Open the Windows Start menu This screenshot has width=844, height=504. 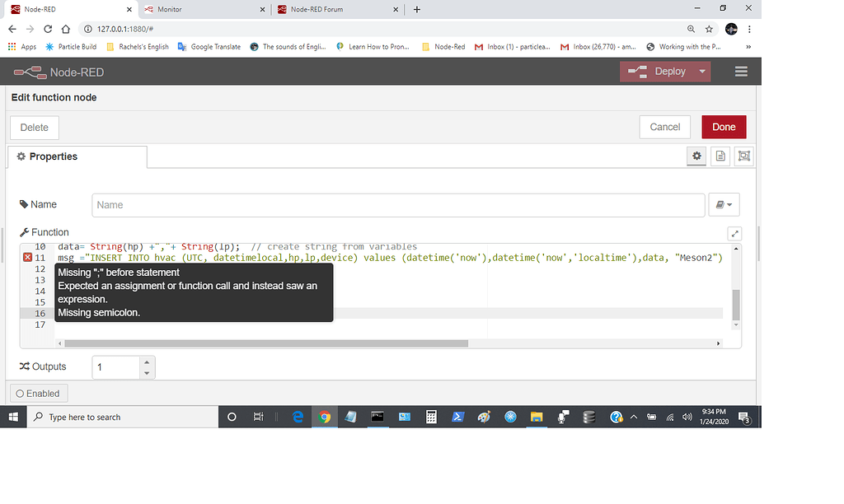point(14,416)
